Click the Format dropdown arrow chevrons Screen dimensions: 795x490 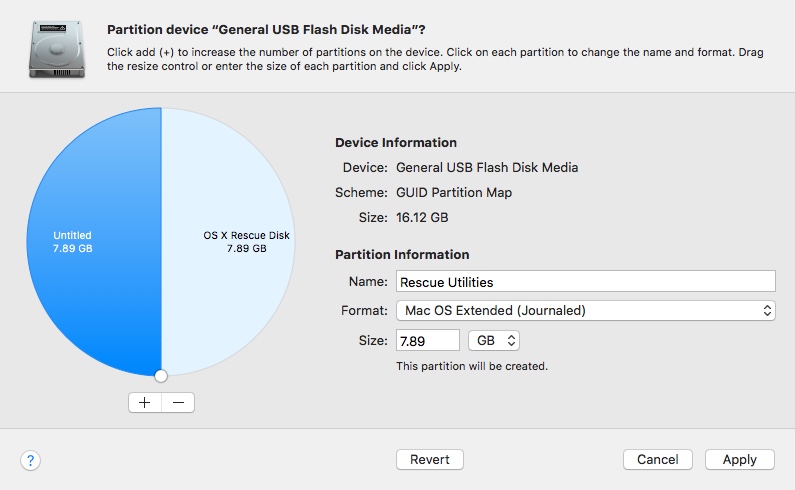(x=767, y=310)
